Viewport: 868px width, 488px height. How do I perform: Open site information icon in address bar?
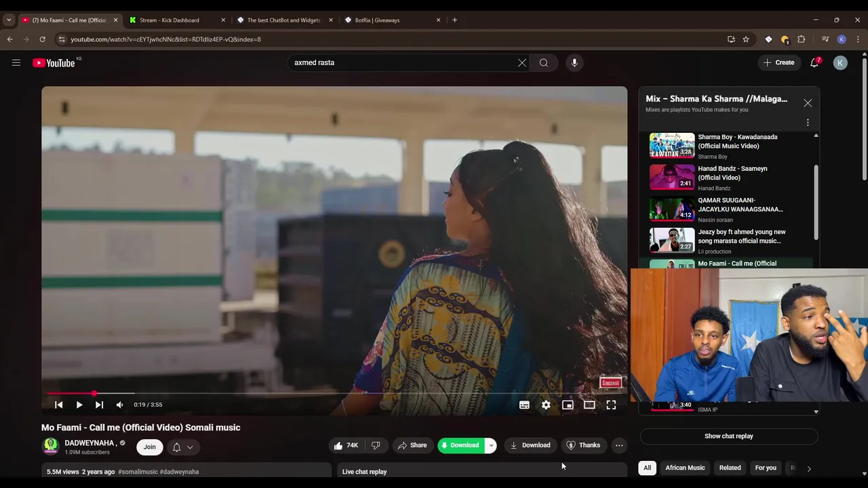[62, 39]
